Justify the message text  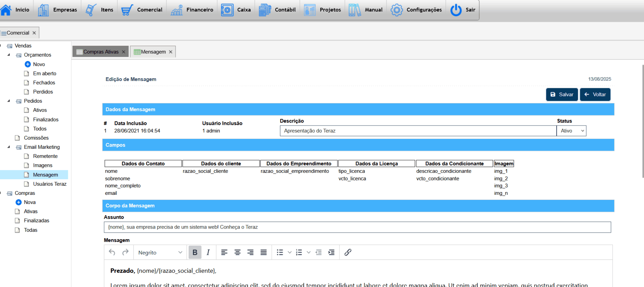(264, 252)
